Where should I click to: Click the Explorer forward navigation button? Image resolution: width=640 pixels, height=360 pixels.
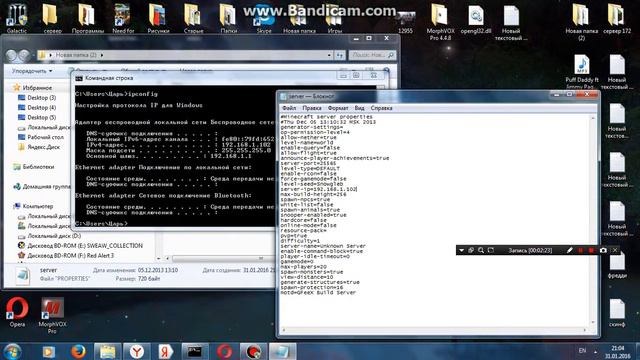click(x=24, y=55)
